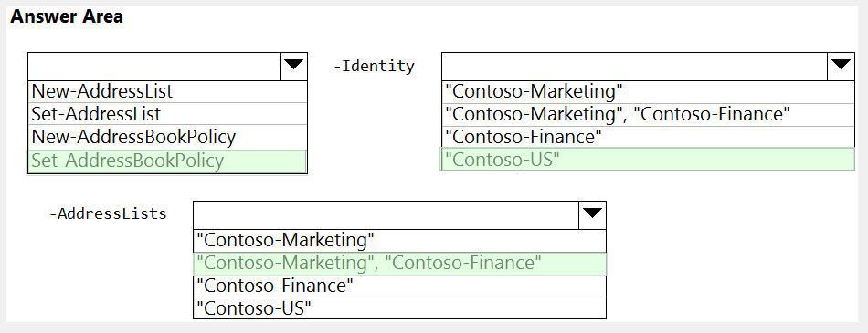This screenshot has width=868, height=333.
Task: Choose "Contoso-Marketing" under AddressLists
Action: (399, 241)
